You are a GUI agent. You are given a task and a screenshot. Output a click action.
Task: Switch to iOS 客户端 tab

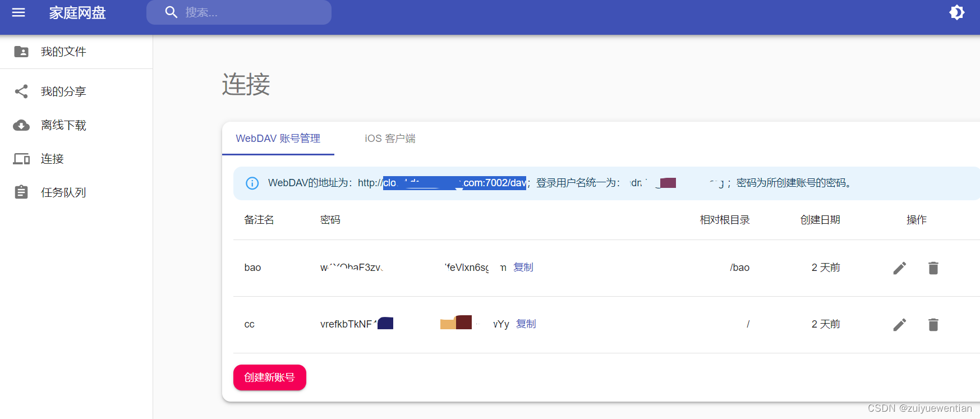click(390, 139)
